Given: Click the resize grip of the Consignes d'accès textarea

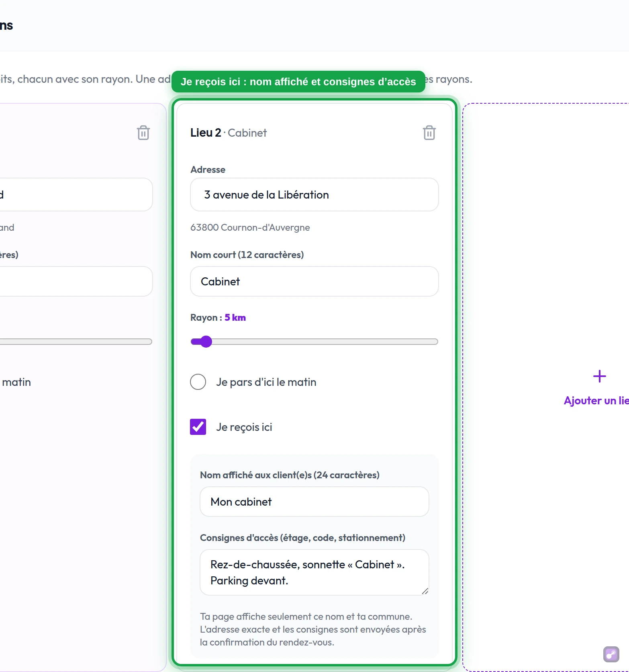Looking at the screenshot, I should (x=425, y=591).
